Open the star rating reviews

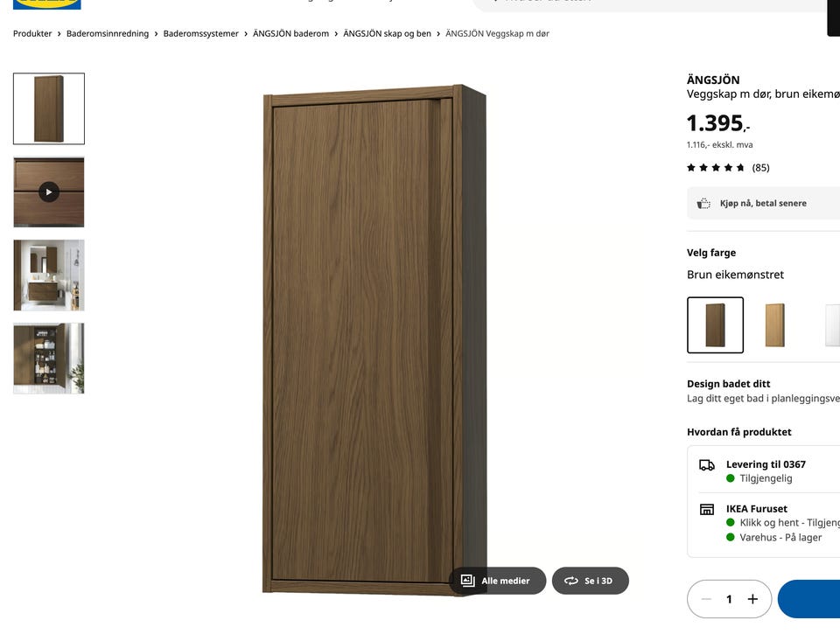point(728,168)
